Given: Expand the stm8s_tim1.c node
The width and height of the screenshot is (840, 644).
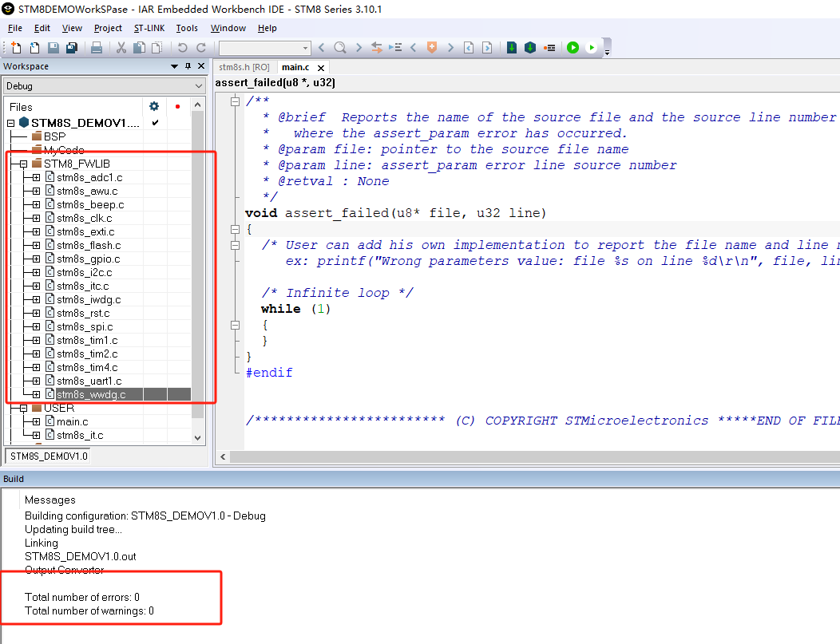Looking at the screenshot, I should coord(36,341).
